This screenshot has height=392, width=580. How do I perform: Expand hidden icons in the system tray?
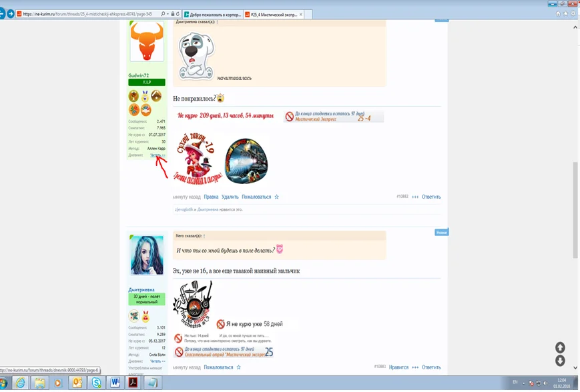(x=524, y=383)
